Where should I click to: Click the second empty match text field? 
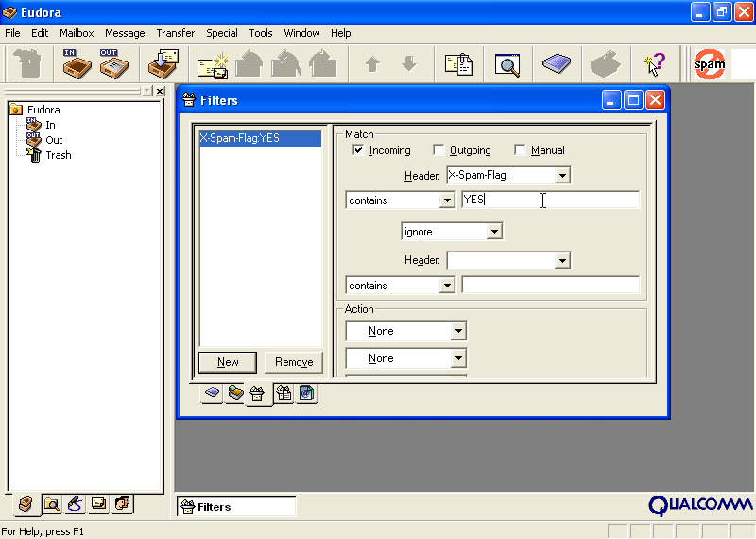pyautogui.click(x=551, y=285)
